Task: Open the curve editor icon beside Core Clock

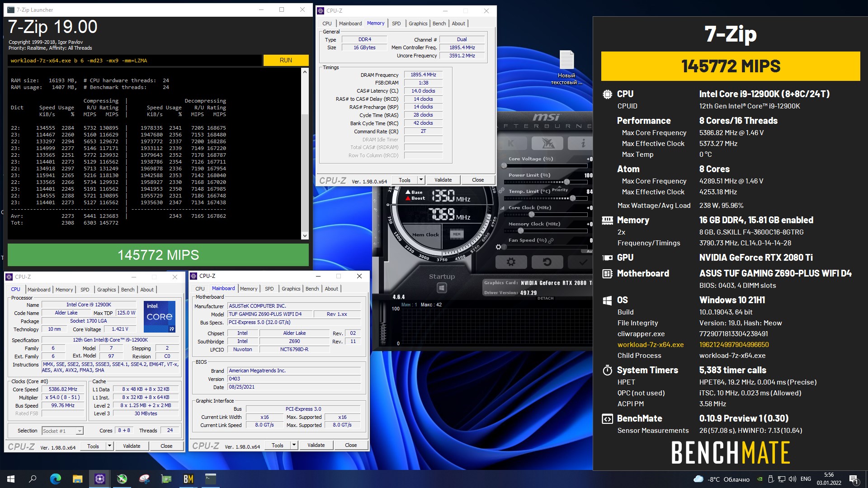Action: [502, 208]
